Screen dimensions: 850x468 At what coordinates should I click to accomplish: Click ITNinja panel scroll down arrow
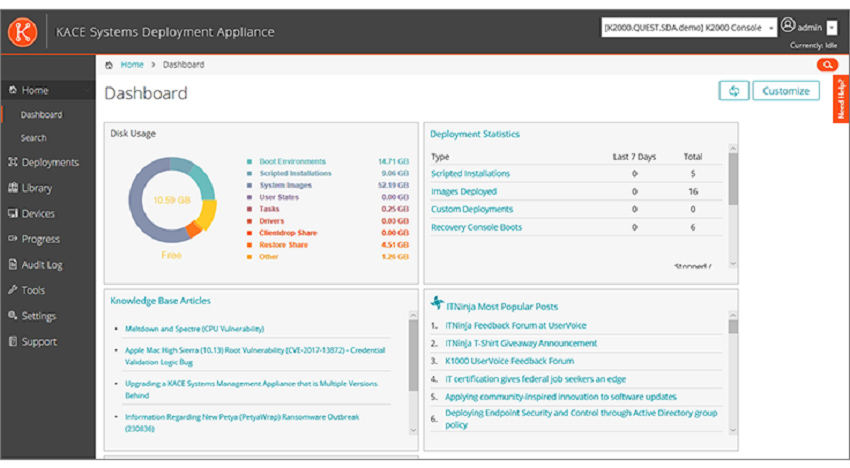click(733, 431)
